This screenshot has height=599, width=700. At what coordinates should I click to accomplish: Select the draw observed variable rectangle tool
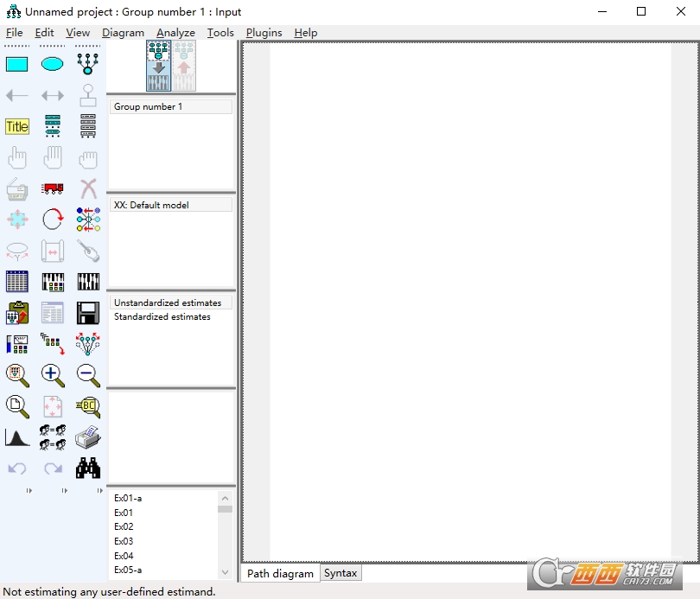pos(17,64)
